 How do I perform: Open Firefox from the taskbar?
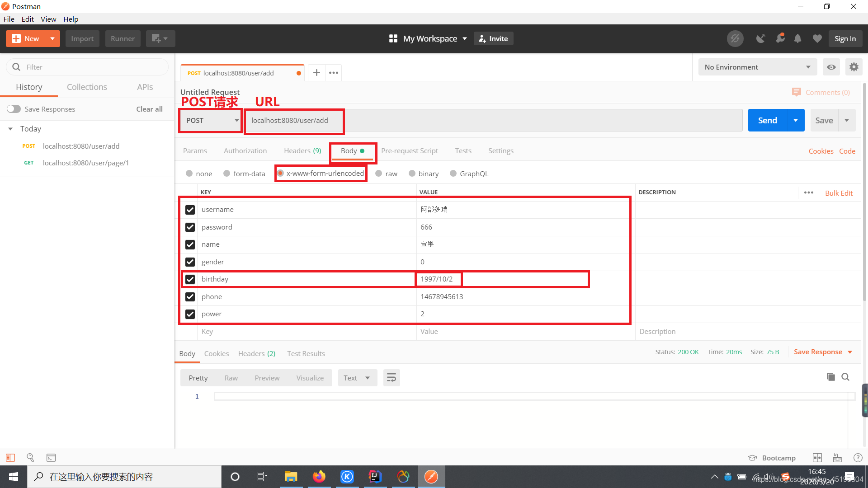[319, 477]
